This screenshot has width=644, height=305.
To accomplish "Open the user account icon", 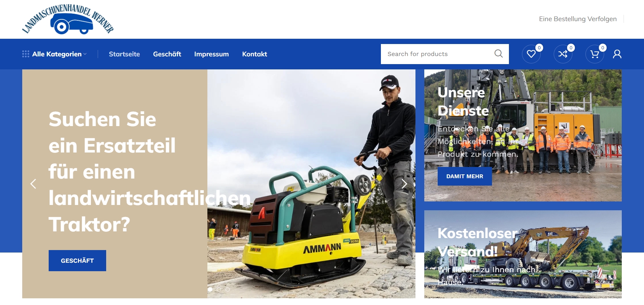I will 617,54.
